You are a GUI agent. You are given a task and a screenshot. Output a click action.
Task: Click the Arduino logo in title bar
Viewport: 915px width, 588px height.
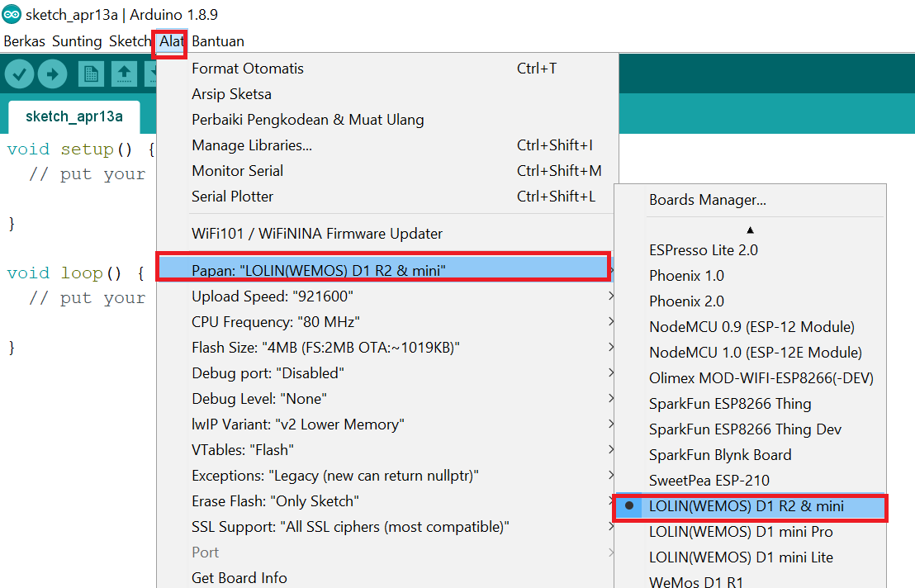point(12,15)
